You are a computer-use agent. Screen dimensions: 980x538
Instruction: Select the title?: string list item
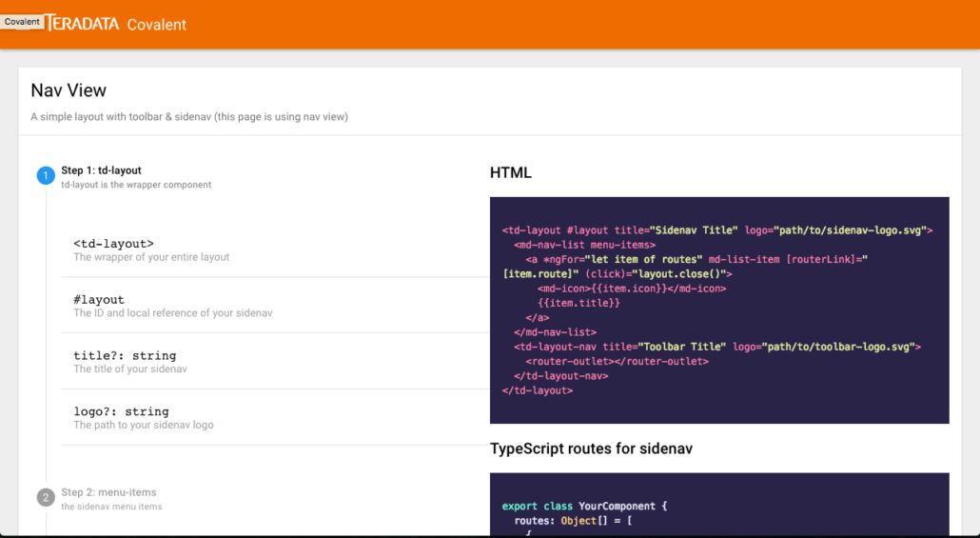click(x=275, y=361)
